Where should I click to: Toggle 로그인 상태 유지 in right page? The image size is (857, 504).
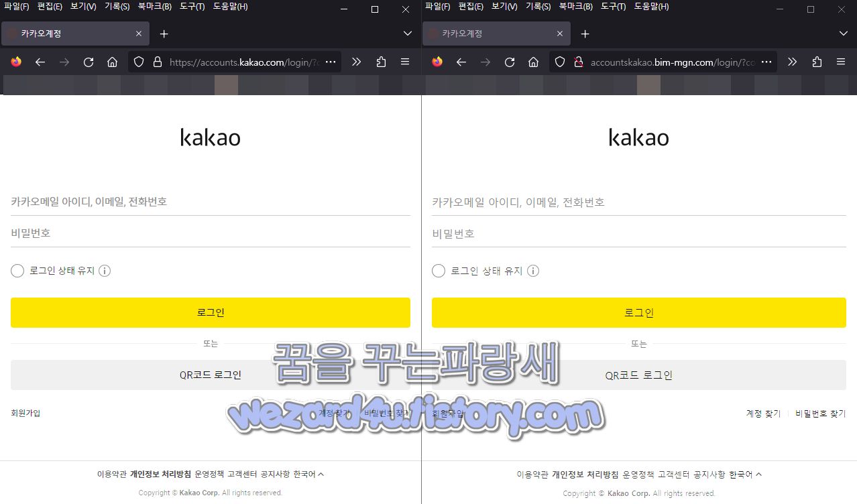(439, 271)
